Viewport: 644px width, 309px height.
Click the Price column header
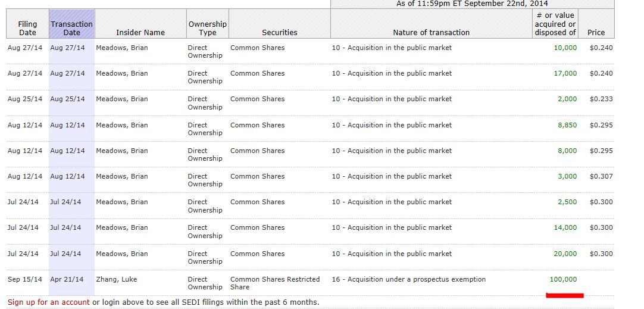[596, 32]
